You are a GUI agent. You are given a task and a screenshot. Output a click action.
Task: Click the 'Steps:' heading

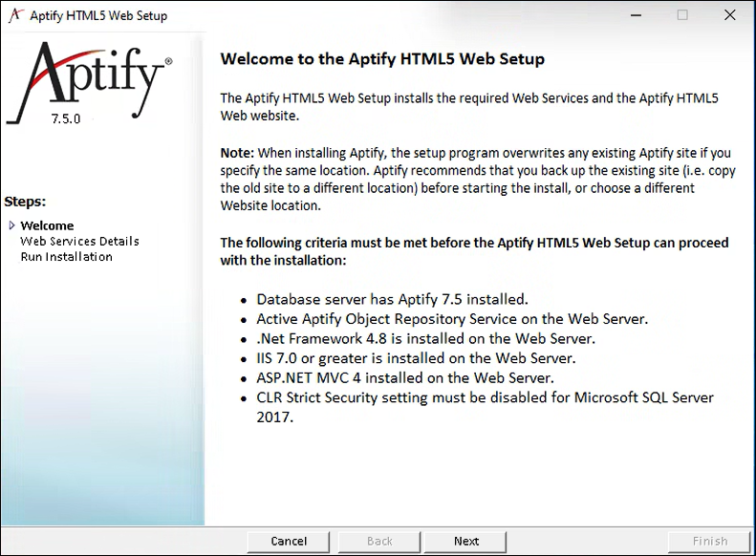point(25,202)
